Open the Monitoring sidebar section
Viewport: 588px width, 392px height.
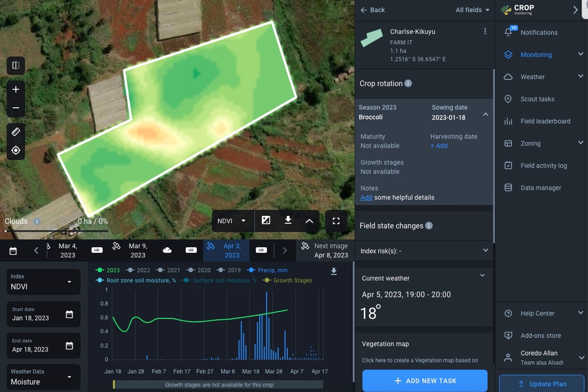tap(536, 55)
